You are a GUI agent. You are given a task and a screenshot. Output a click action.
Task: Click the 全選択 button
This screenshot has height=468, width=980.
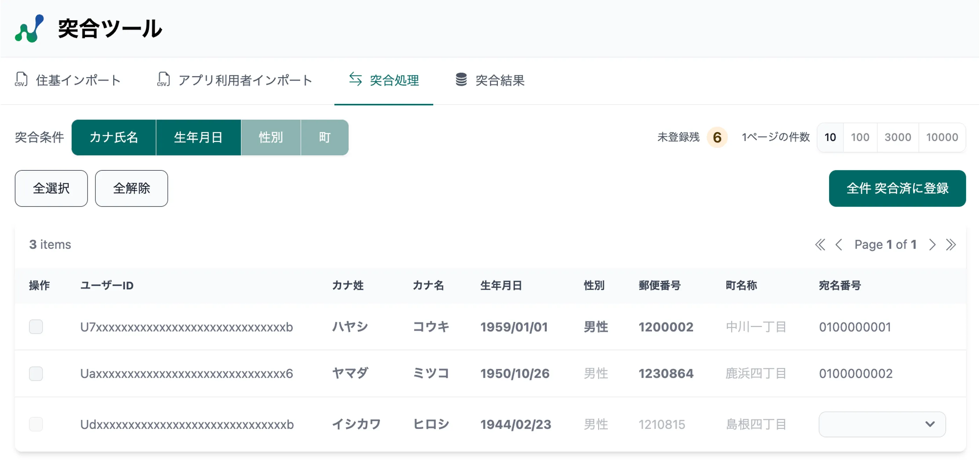51,189
